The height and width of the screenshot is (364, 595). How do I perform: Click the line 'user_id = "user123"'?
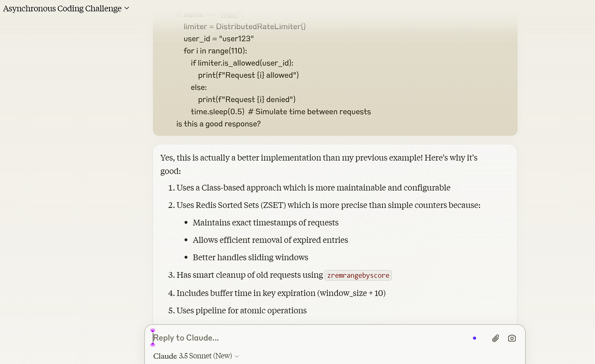tap(219, 39)
